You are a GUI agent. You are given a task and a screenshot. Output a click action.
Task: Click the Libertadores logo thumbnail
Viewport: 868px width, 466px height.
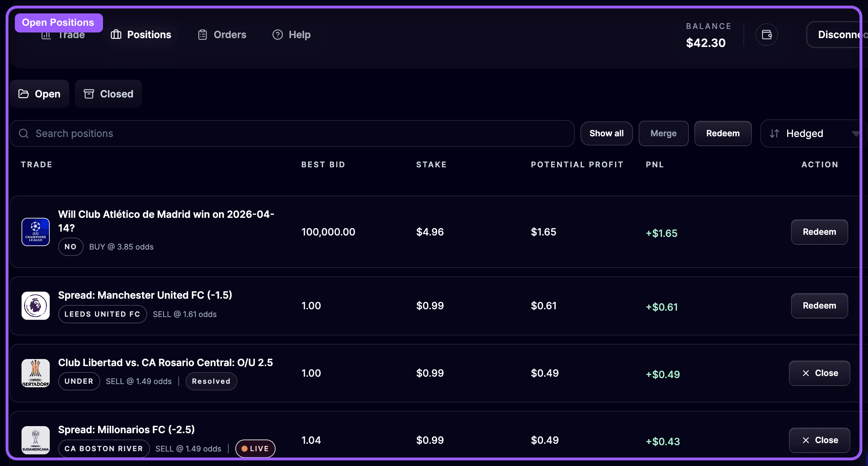tap(36, 373)
